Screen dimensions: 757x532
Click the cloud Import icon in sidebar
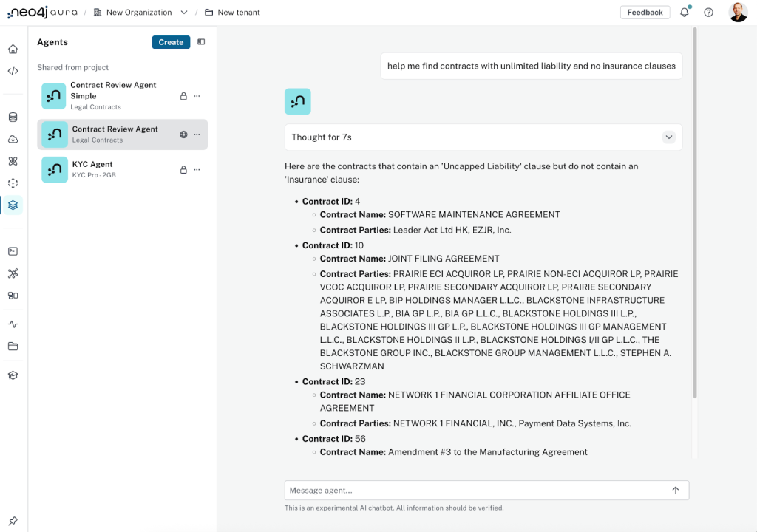13,140
